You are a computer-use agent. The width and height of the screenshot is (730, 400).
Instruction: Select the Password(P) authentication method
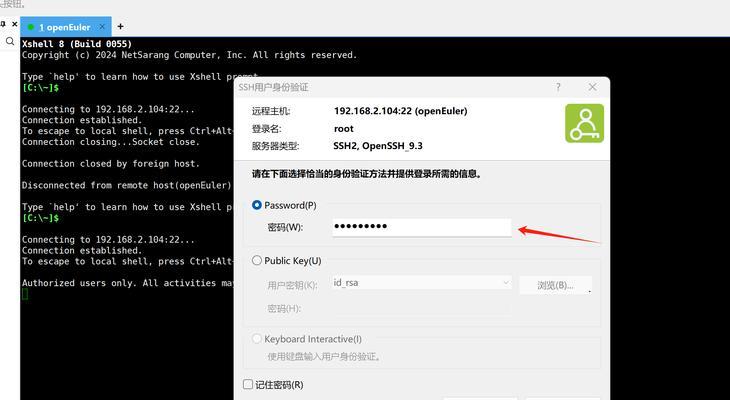coord(257,205)
